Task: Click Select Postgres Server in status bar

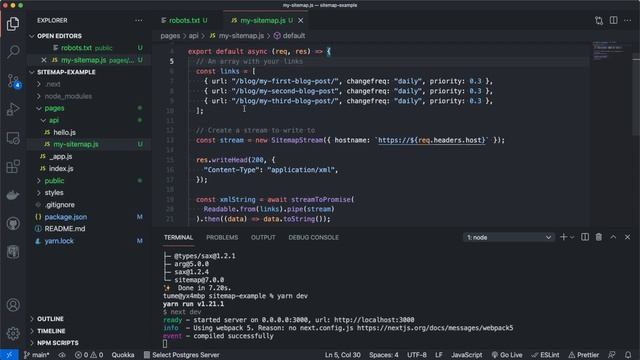Action: tap(182, 355)
